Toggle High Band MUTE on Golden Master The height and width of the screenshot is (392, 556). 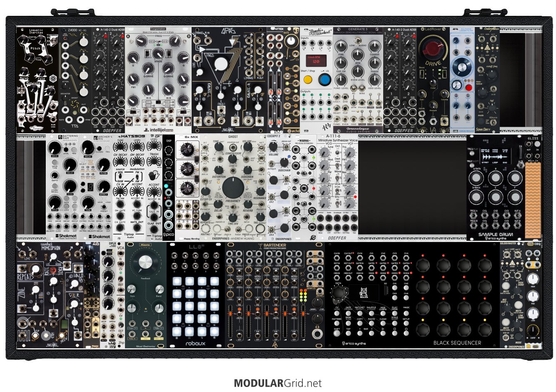506,286
